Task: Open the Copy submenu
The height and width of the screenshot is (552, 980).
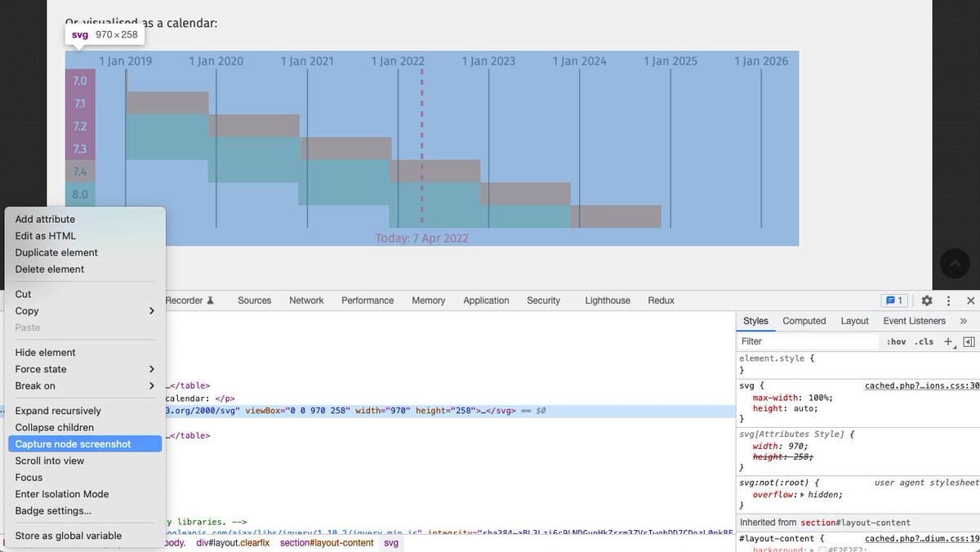Action: coord(85,310)
